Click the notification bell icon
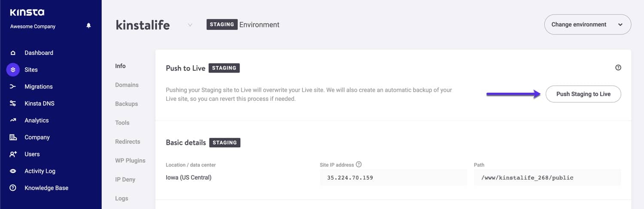Viewport: 644px width, 209px height. (x=88, y=26)
